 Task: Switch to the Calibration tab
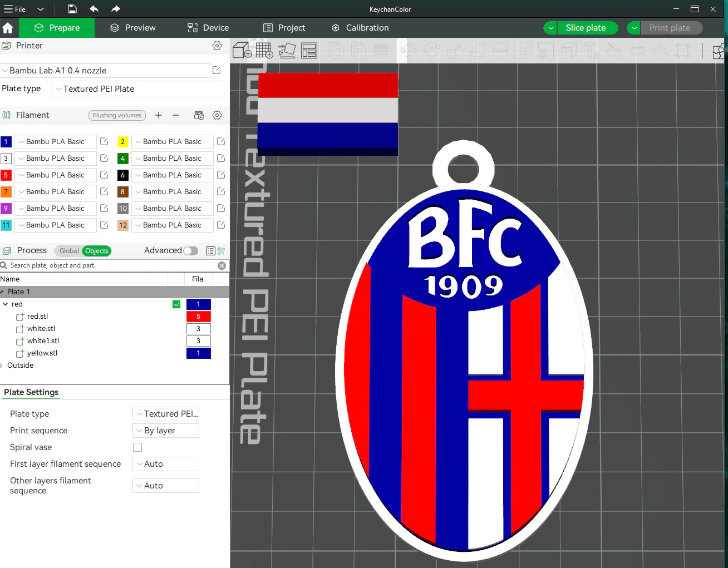tap(360, 28)
